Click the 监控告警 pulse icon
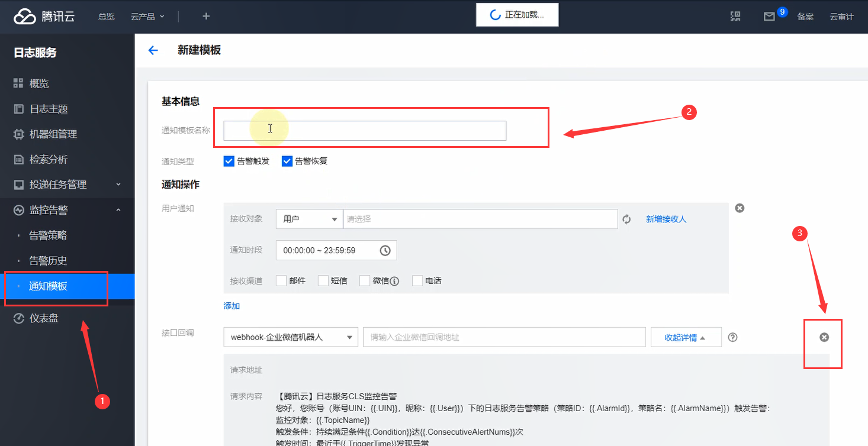 point(18,210)
